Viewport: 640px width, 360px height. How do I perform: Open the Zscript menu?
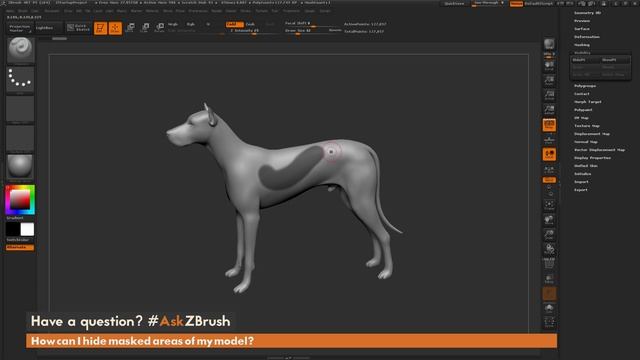coord(325,11)
